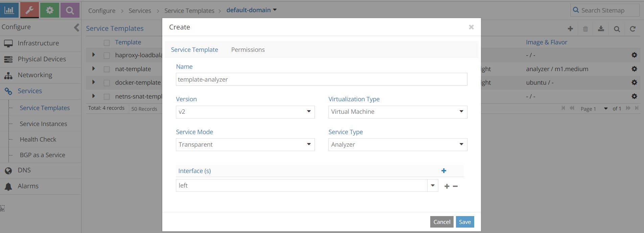This screenshot has height=233, width=644.
Task: Toggle the select-all Template checkbox
Action: [x=107, y=43]
